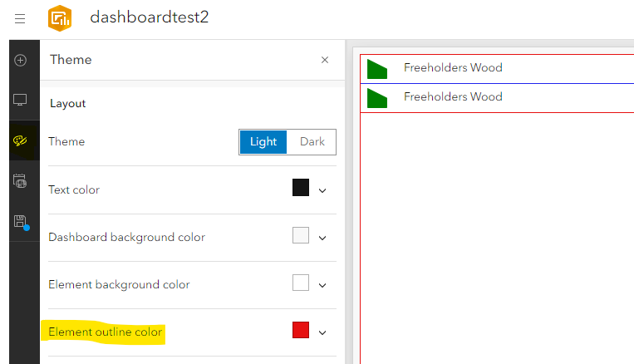Open the Subscriber content icon in sidebar
This screenshot has width=634, height=364.
tap(20, 181)
